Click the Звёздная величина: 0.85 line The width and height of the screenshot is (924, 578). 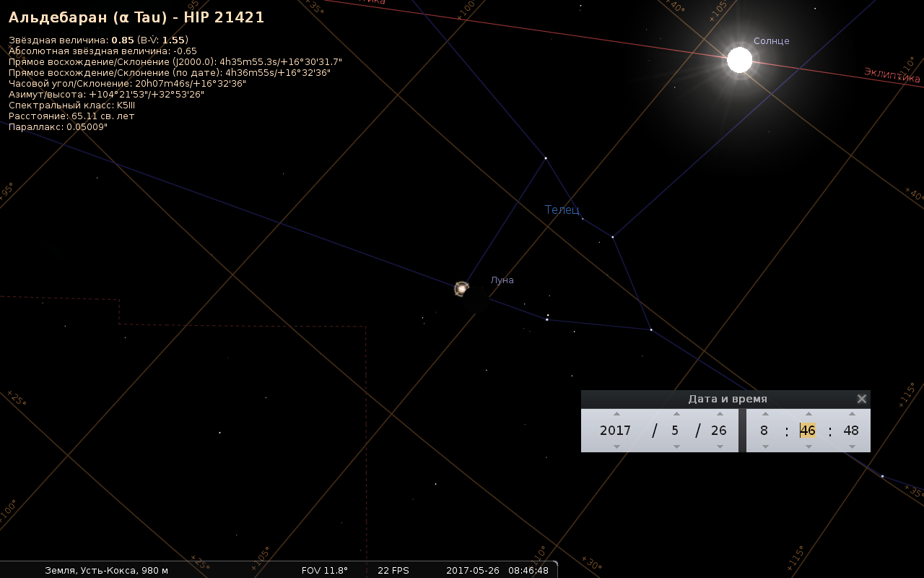[98, 40]
